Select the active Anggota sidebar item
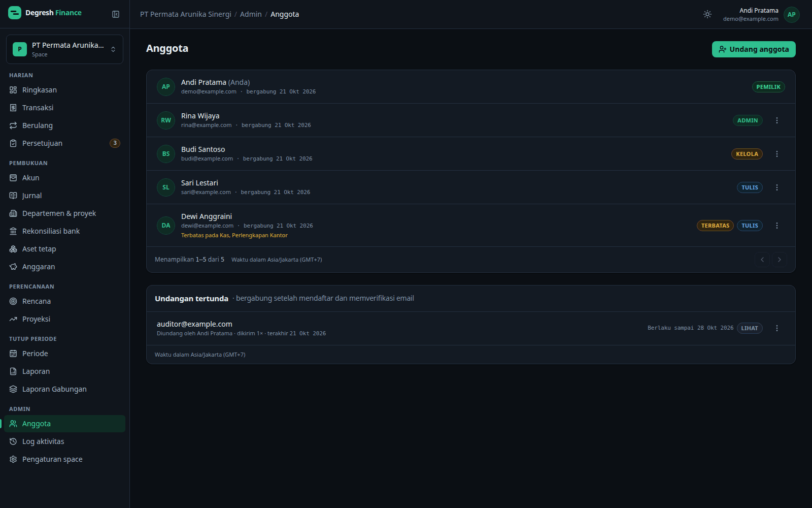The width and height of the screenshot is (812, 508). 64,424
